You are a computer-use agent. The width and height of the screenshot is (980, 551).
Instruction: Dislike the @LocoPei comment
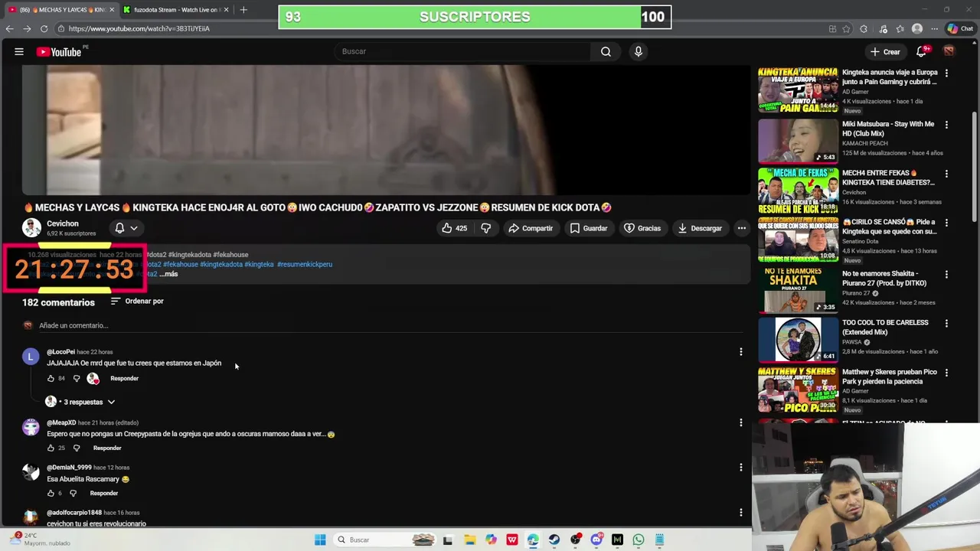pos(76,378)
